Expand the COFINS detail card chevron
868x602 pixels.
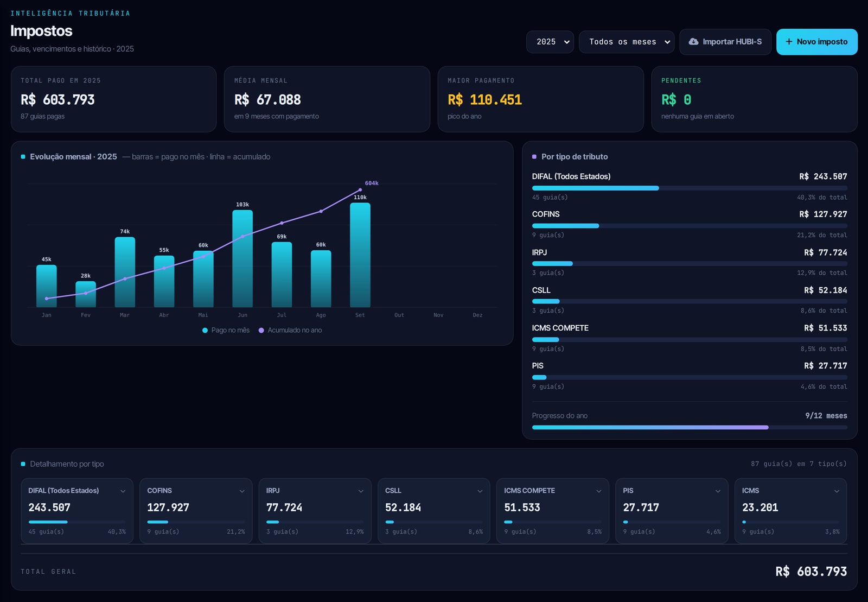tap(242, 491)
